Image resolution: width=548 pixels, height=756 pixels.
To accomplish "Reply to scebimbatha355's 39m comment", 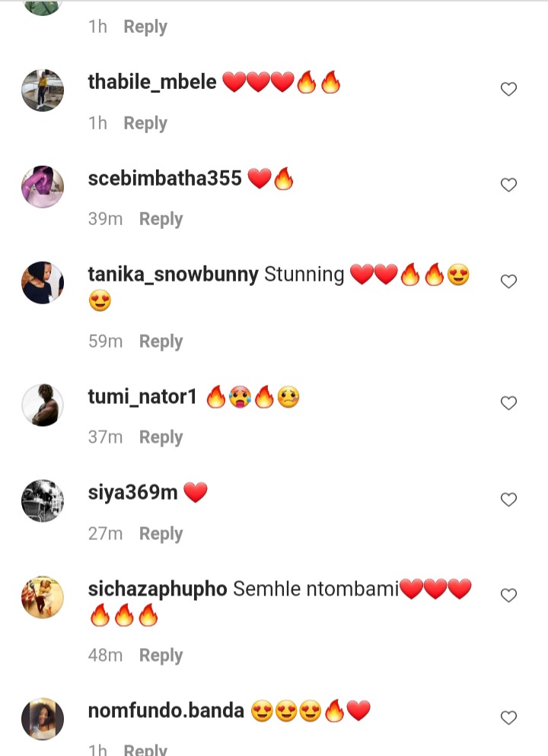I will coord(161,219).
